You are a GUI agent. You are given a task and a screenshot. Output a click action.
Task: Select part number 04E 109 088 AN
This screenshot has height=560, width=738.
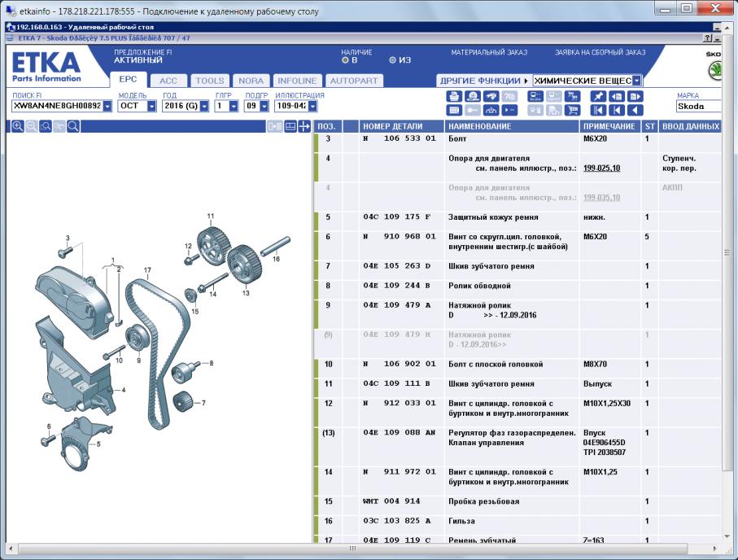tap(400, 432)
